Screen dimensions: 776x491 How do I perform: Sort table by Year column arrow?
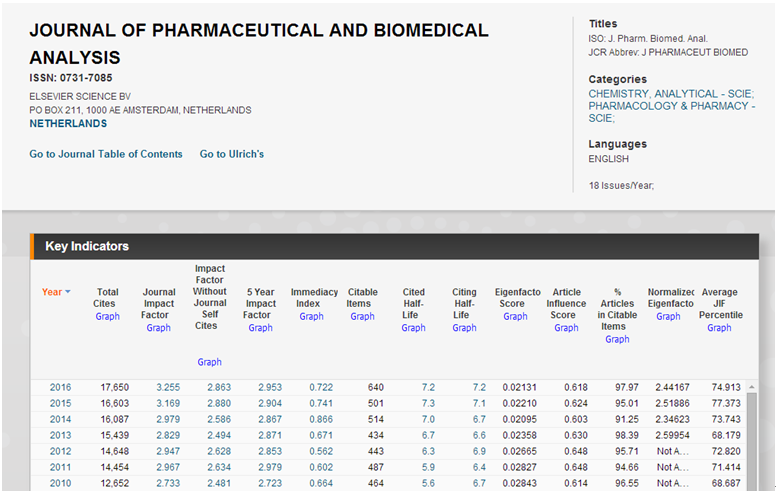coord(68,292)
